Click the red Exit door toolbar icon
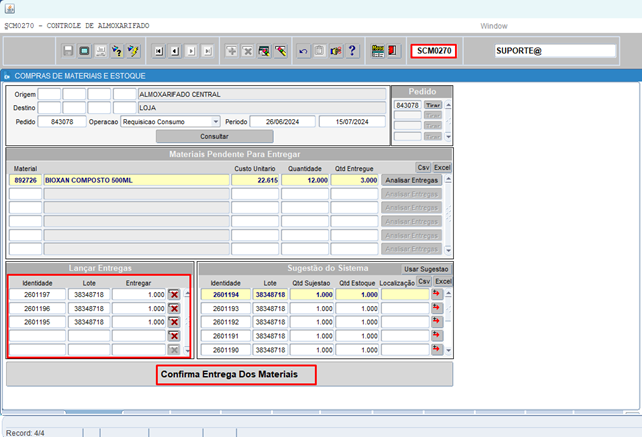Screen dimensions: 642x437 393,51
